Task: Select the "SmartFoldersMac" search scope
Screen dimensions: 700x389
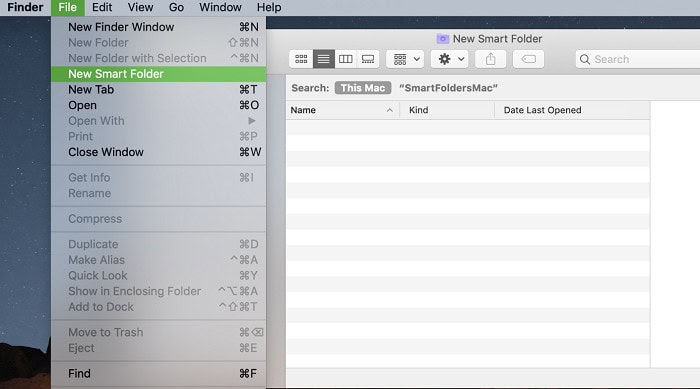Action: coord(448,88)
